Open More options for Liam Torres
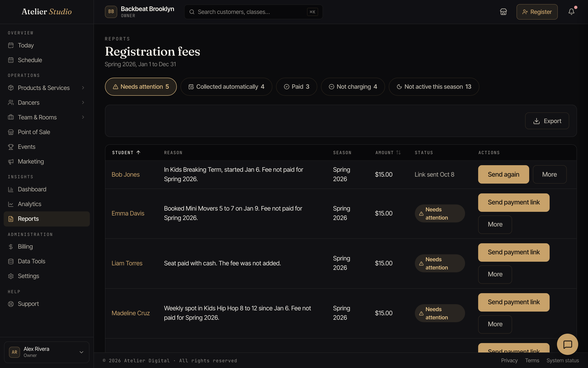Screen dimensions: 588x368 click(x=495, y=274)
